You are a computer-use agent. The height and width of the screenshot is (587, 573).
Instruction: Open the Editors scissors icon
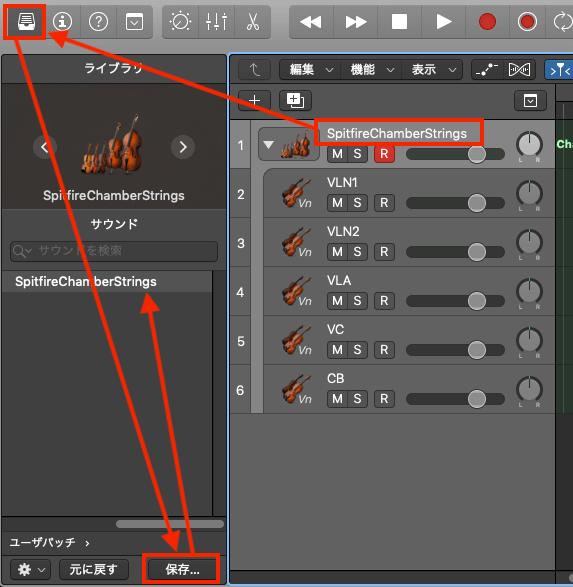[x=253, y=22]
